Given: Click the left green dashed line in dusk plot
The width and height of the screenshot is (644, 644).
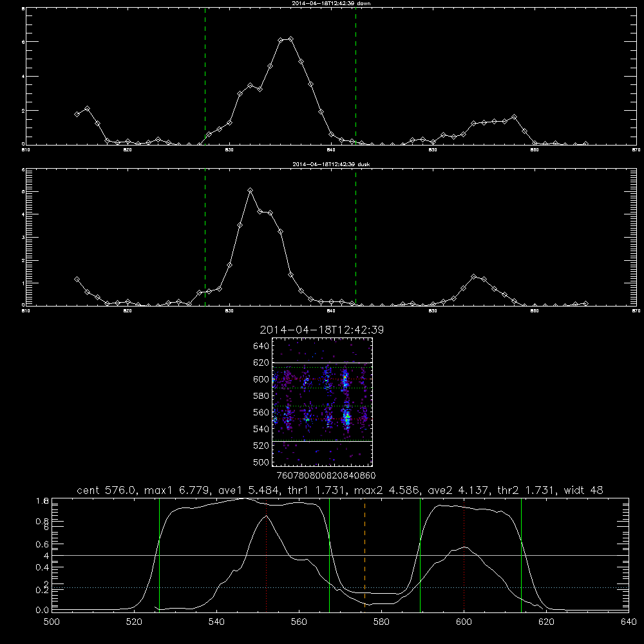Looking at the screenshot, I should click(x=205, y=238).
